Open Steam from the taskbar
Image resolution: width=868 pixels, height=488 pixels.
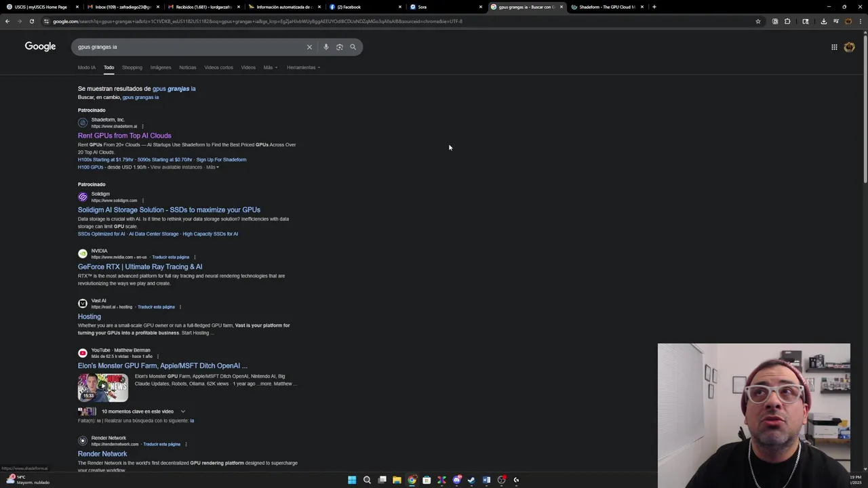471,480
